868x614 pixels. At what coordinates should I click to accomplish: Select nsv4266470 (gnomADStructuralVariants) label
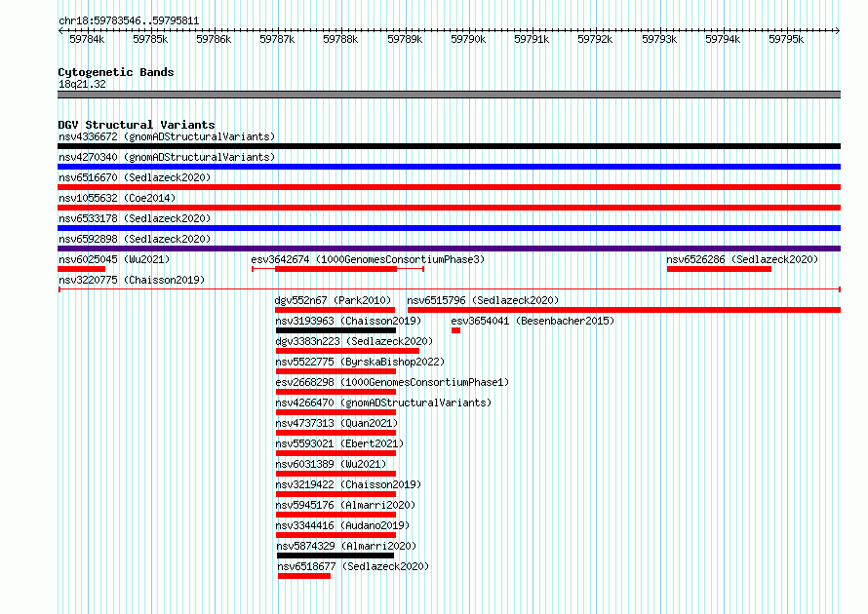[x=383, y=403]
